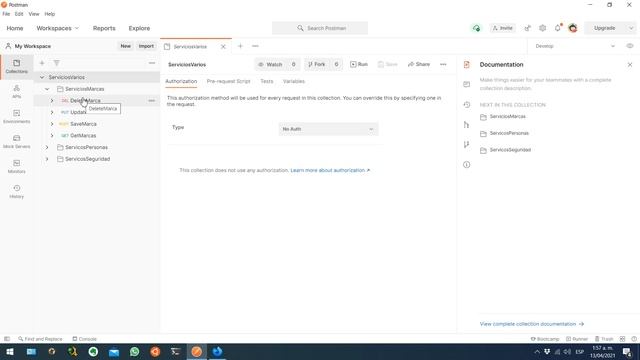The image size is (640, 360).
Task: Open the History sidebar panel
Action: pos(16,191)
